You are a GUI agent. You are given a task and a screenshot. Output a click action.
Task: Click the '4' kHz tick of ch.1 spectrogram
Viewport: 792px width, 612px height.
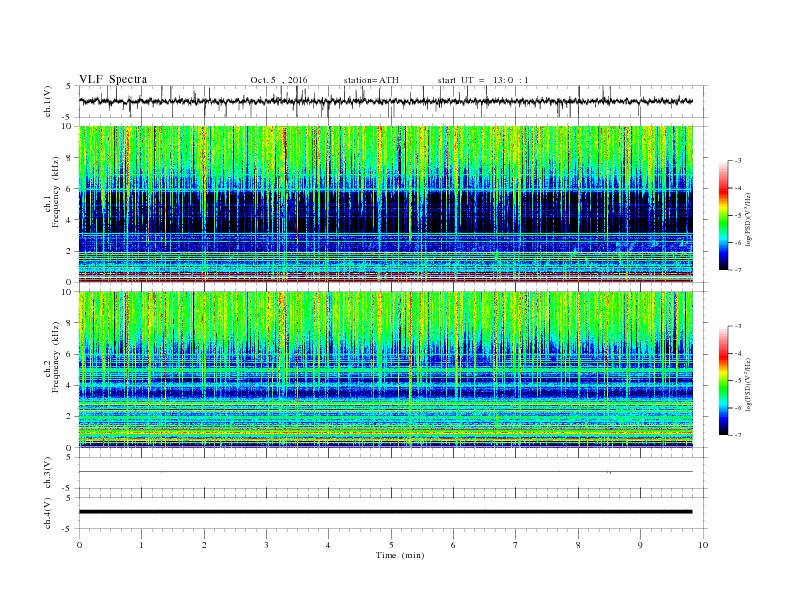(70, 220)
